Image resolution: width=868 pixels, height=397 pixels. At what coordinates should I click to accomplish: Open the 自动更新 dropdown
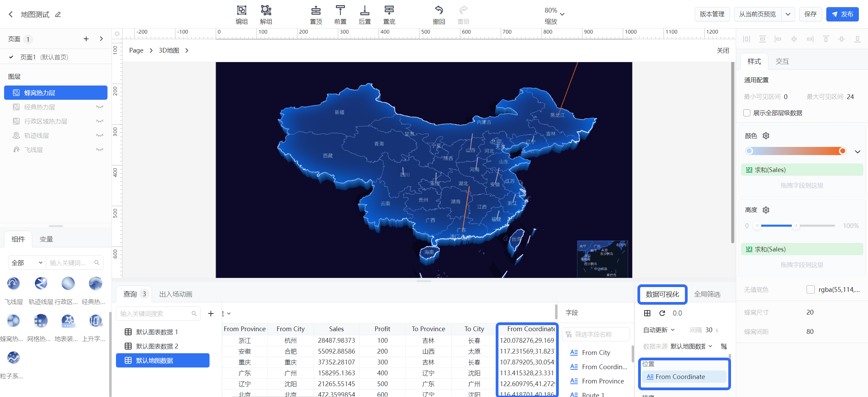[658, 330]
